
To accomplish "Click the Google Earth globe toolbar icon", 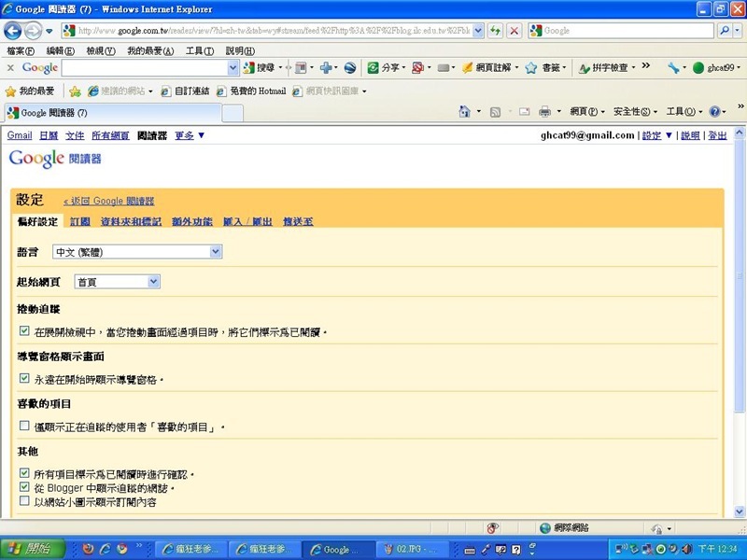I will [350, 68].
